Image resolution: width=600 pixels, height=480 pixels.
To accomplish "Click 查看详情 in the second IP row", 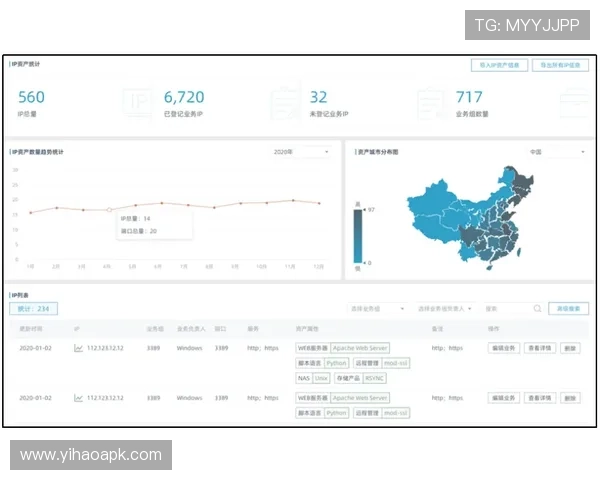I will click(540, 398).
